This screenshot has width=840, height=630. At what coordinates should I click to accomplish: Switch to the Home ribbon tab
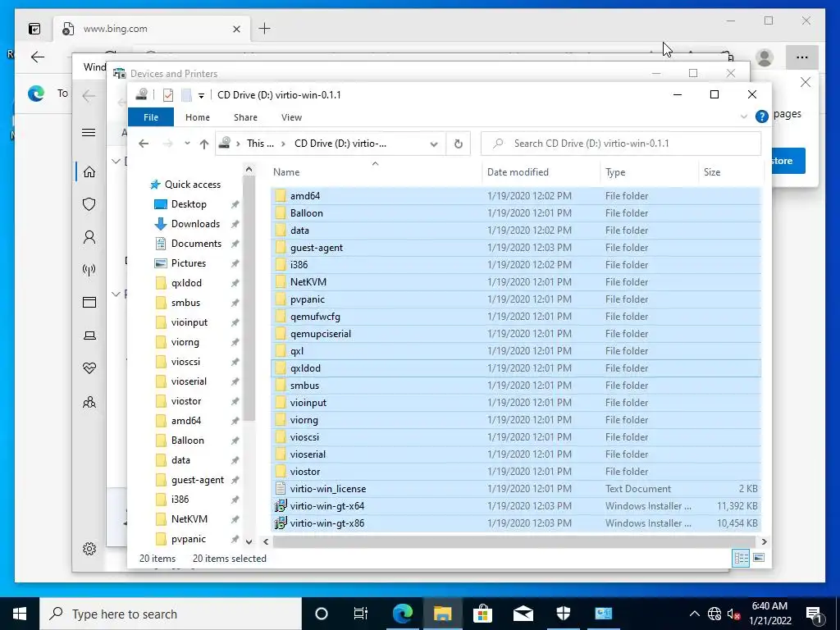tap(197, 117)
